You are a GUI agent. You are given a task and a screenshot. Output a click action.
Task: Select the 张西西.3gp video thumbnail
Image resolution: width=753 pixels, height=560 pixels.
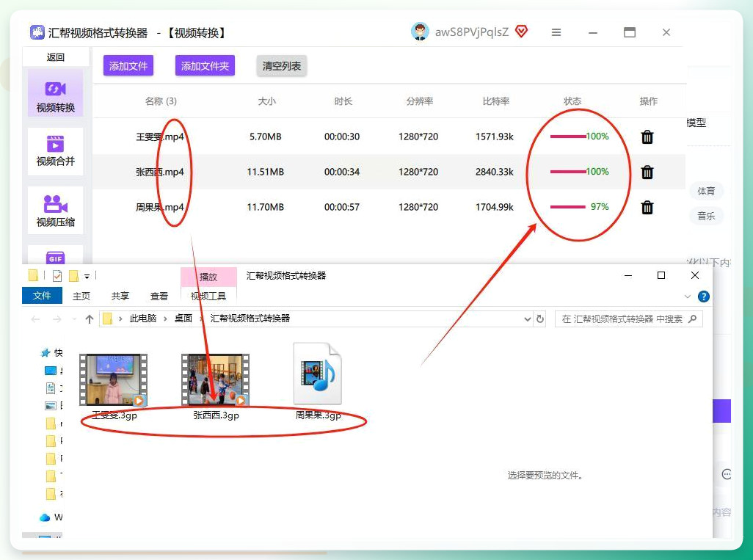pyautogui.click(x=215, y=380)
